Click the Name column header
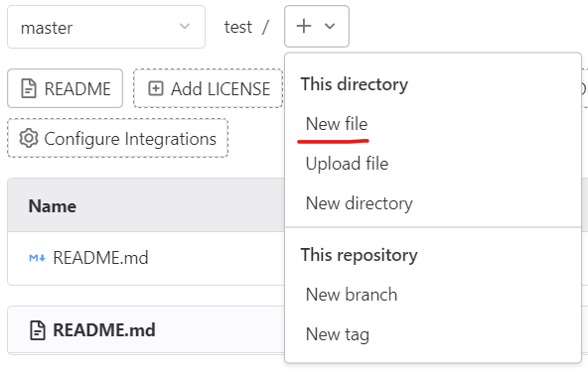The image size is (588, 374). point(53,206)
